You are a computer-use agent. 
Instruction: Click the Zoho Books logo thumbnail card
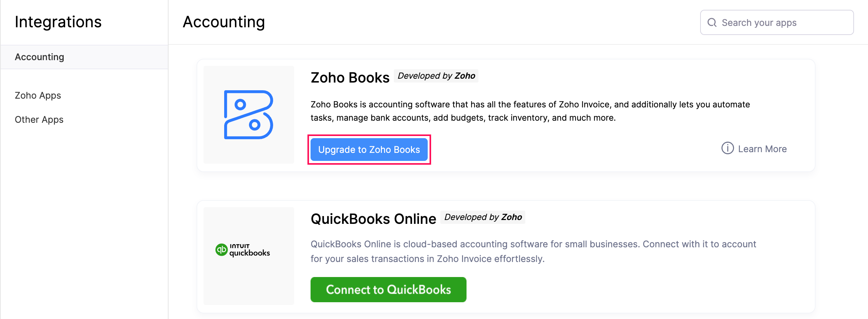coord(249,114)
